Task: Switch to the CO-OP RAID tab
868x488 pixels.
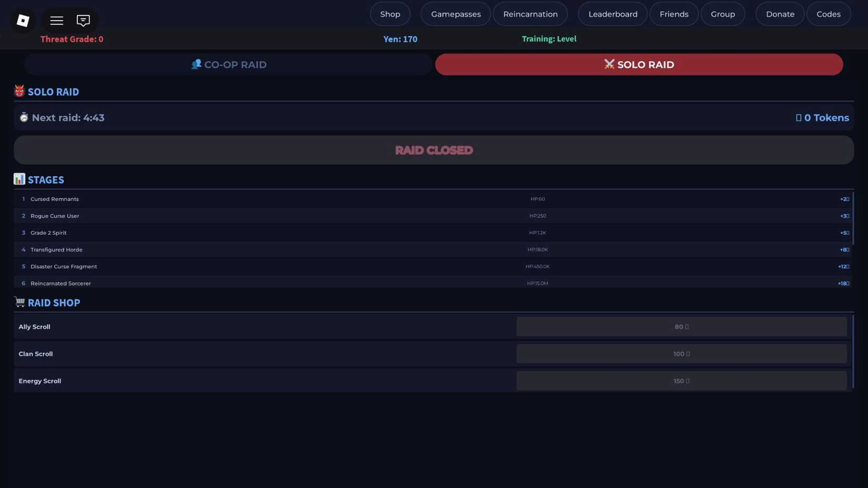Action: pyautogui.click(x=229, y=64)
